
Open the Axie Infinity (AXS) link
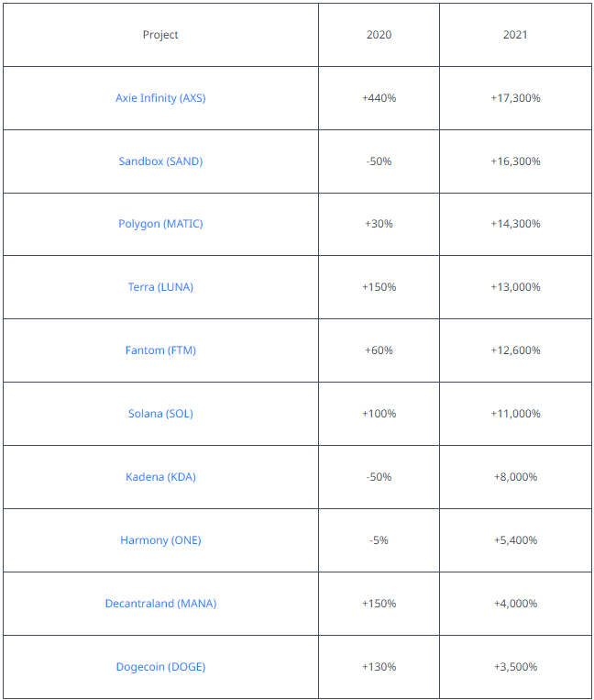160,98
